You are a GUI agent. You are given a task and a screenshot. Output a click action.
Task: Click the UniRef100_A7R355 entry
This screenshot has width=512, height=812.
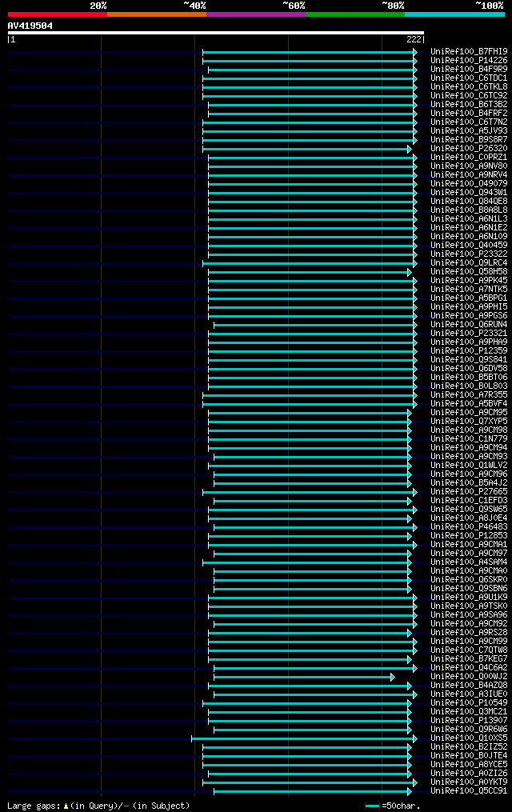pos(469,395)
